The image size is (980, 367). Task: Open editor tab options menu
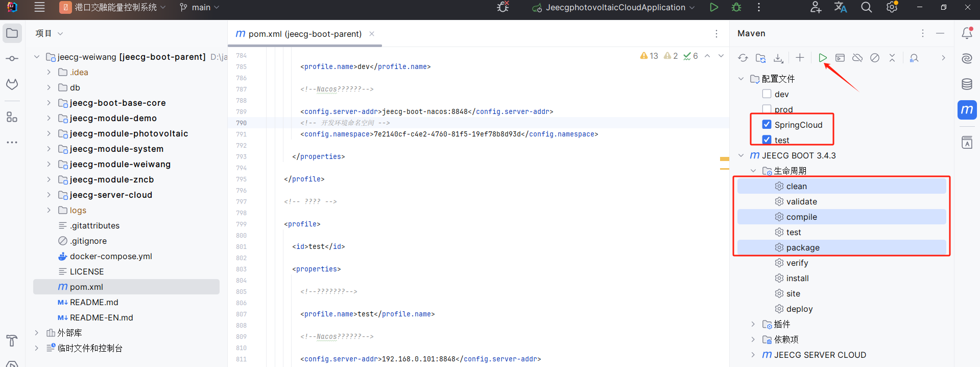(716, 34)
